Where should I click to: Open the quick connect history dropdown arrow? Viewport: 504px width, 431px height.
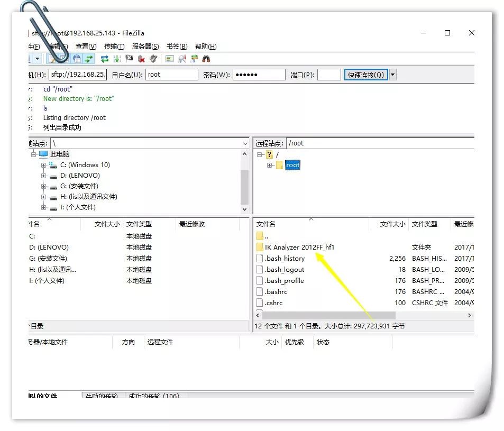coord(392,75)
